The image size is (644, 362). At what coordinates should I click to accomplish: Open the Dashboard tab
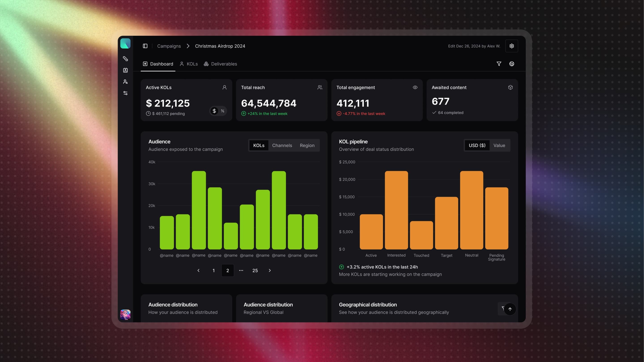[158, 64]
